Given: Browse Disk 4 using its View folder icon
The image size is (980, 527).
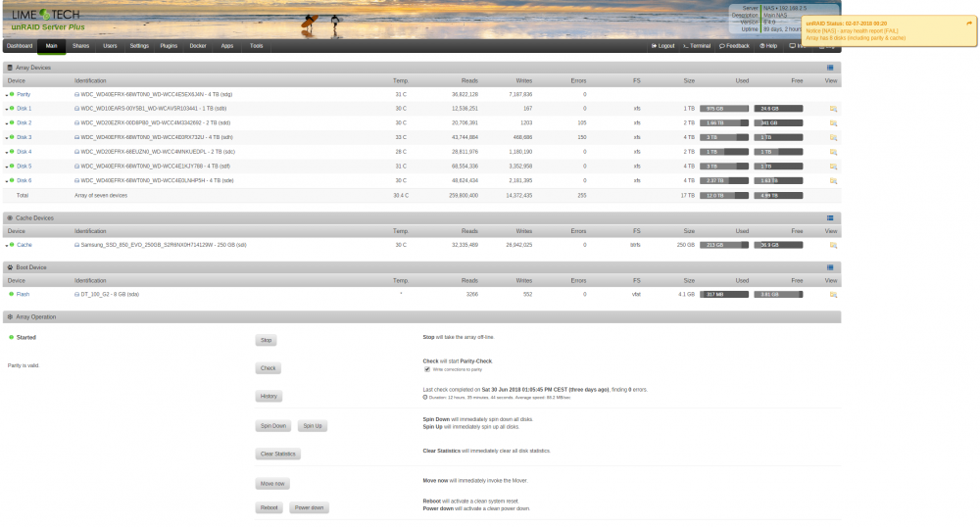Looking at the screenshot, I should (x=833, y=152).
